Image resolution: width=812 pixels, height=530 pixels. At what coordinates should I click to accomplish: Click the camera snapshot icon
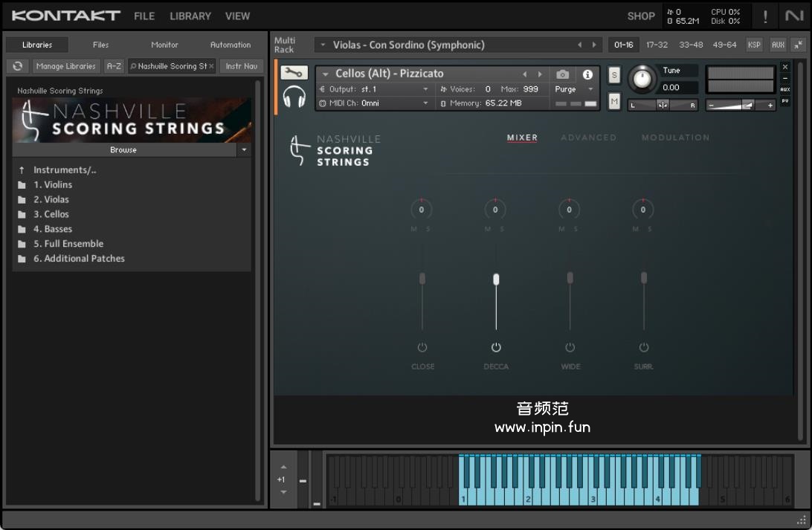tap(562, 74)
